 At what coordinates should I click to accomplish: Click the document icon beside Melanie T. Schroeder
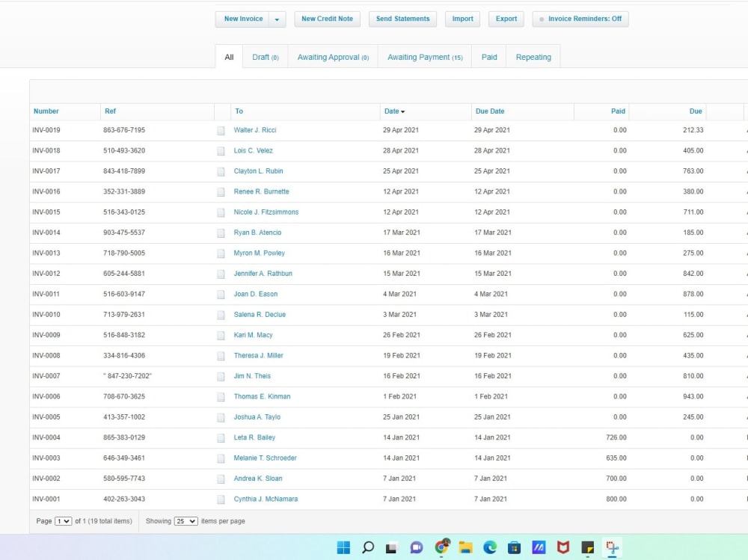(x=221, y=458)
